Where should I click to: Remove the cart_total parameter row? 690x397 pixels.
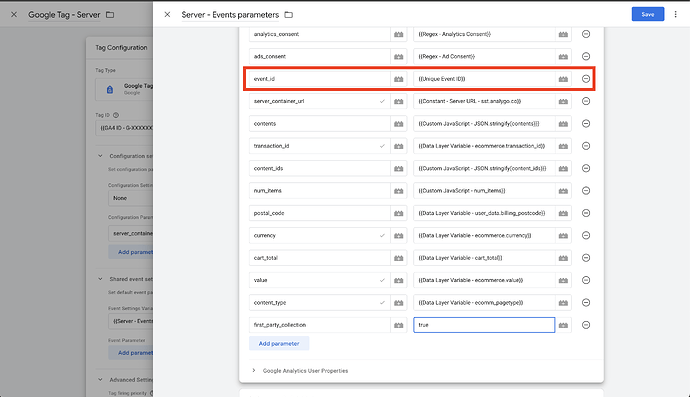pos(586,258)
